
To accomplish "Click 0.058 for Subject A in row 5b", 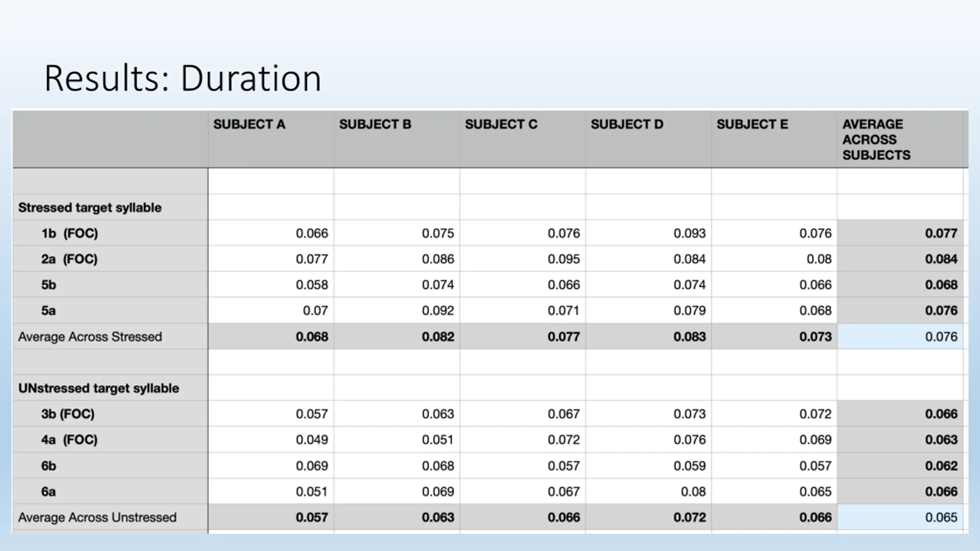I will 312,285.
